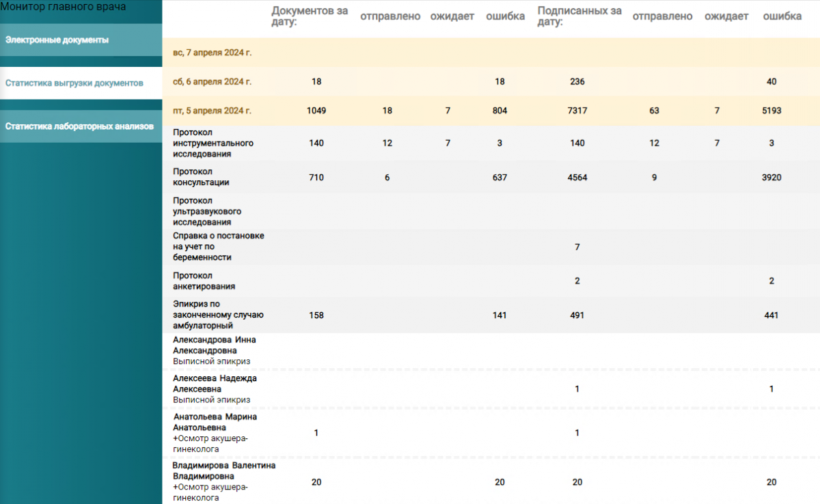Collapse "Эпикриз по законченному случаю амбулаторный" row
This screenshot has height=504, width=820.
(x=491, y=316)
